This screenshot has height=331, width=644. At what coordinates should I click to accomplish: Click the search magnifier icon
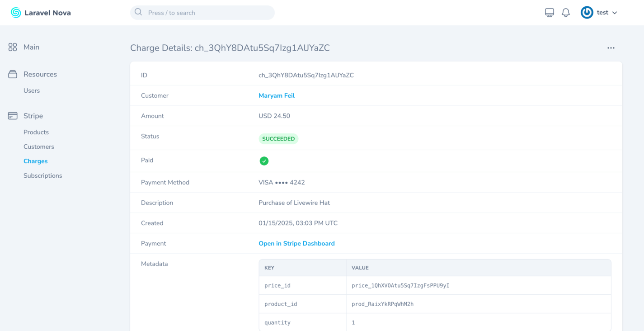(138, 12)
